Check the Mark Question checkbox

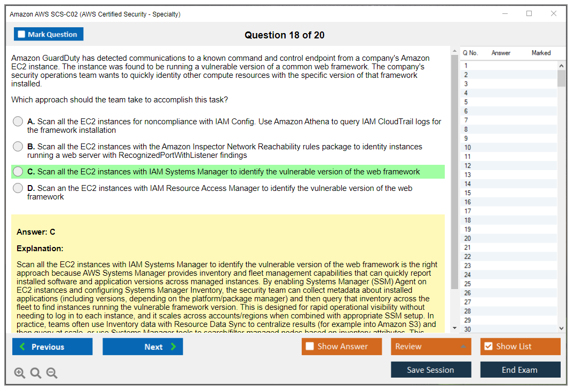pos(22,35)
